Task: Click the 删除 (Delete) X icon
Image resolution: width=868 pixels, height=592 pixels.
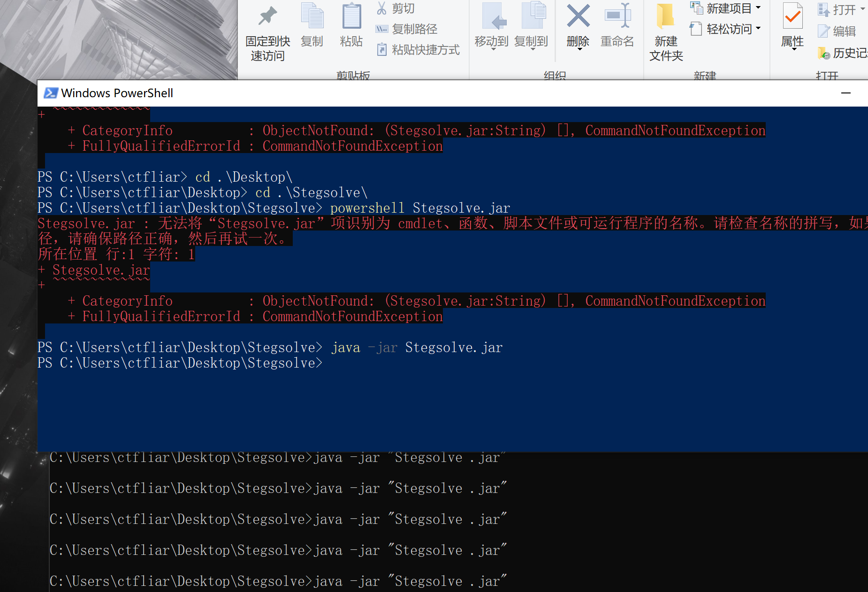Action: click(x=578, y=16)
